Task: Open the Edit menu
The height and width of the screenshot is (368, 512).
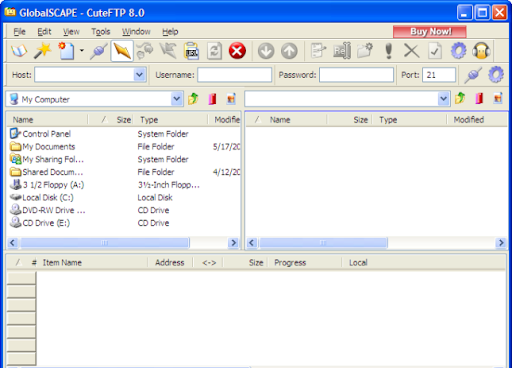Action: click(x=44, y=32)
